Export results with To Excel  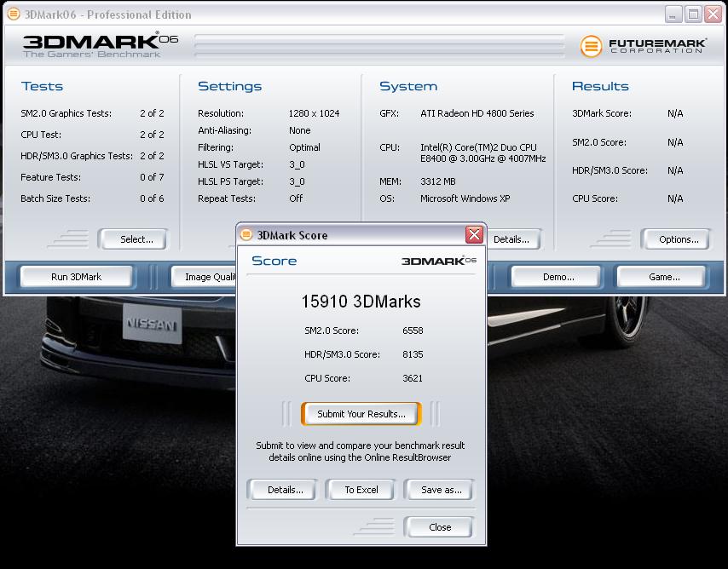coord(361,490)
